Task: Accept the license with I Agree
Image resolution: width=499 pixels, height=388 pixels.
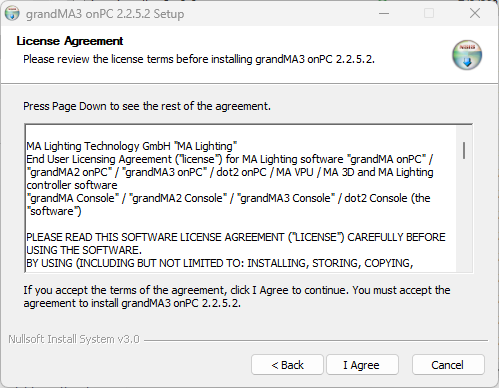Action: tap(362, 365)
